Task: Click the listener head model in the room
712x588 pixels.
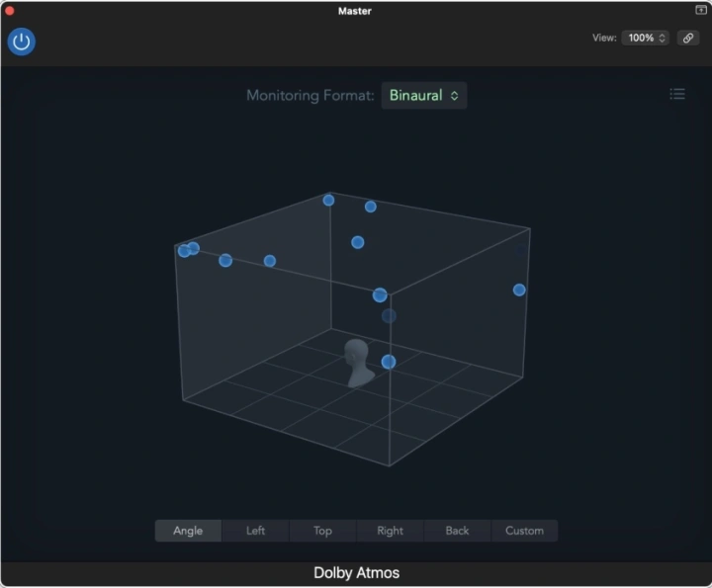Action: tap(358, 364)
